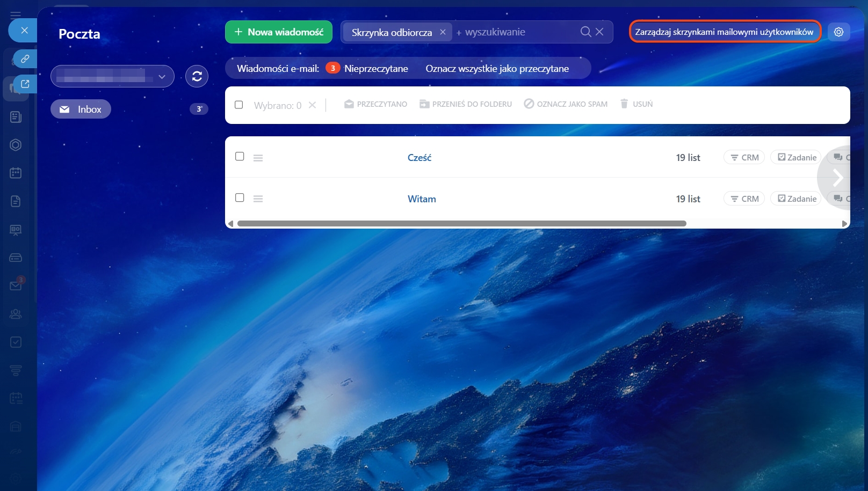868x491 pixels.
Task: Click Zadanie button for Witam message
Action: (x=796, y=199)
